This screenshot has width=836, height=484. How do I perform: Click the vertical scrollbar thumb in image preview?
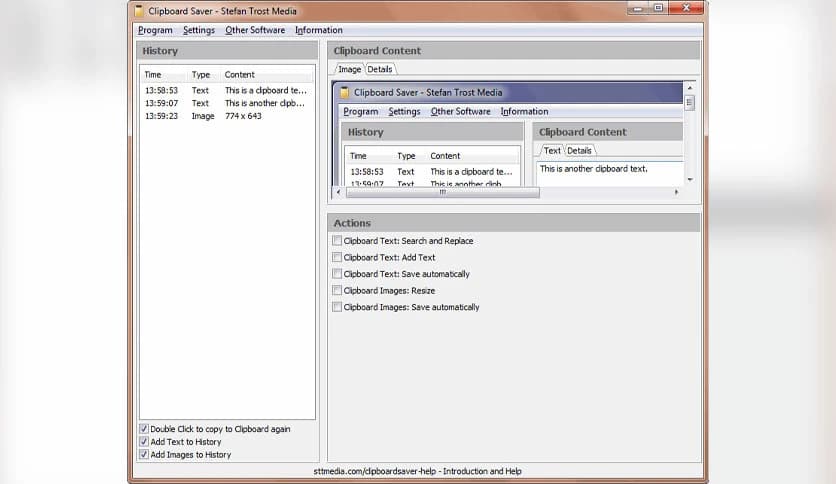[x=690, y=102]
